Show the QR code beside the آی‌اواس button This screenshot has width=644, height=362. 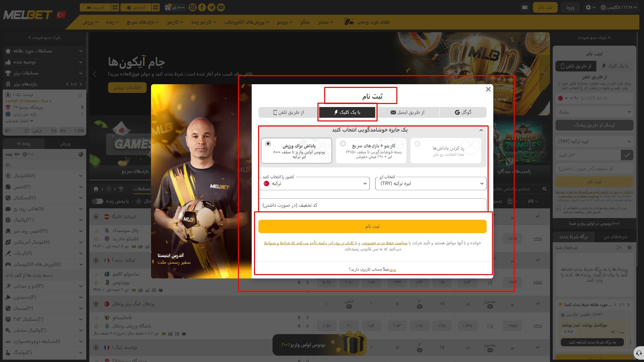(156, 7)
